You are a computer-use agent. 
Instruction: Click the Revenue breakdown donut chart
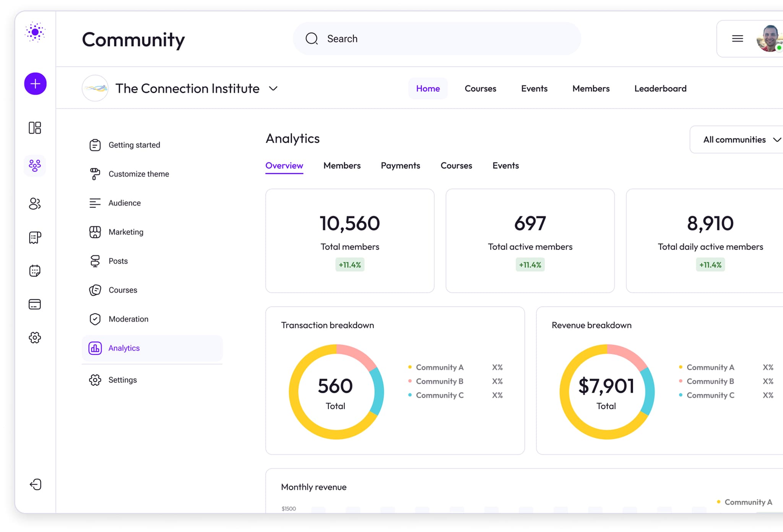(x=607, y=392)
